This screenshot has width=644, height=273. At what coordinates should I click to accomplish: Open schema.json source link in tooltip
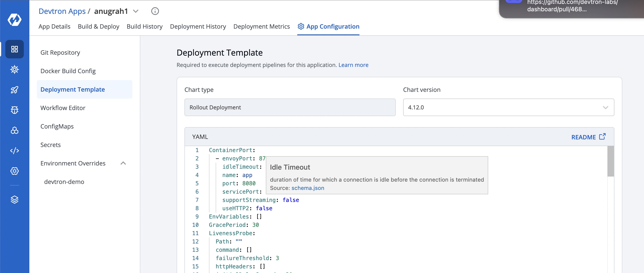(x=308, y=188)
